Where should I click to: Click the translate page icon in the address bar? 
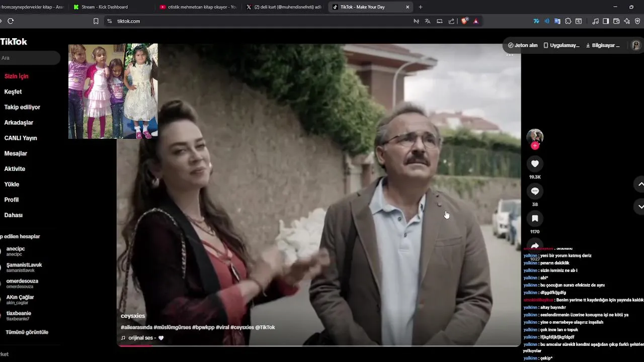tap(428, 21)
